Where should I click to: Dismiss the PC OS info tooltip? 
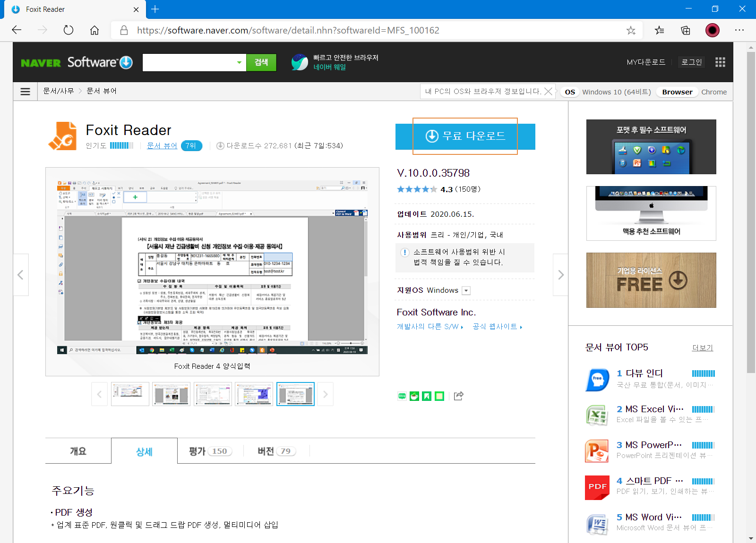point(548,92)
